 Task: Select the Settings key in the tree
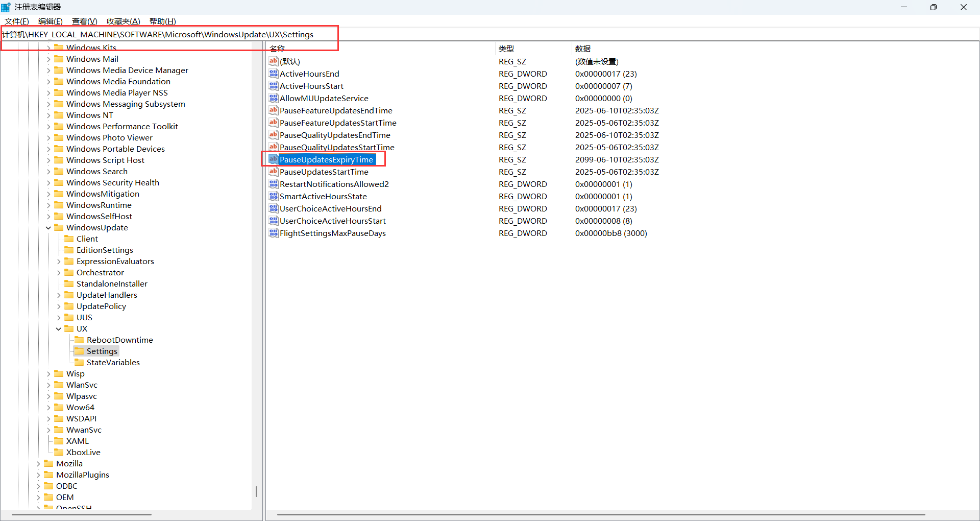click(x=102, y=351)
